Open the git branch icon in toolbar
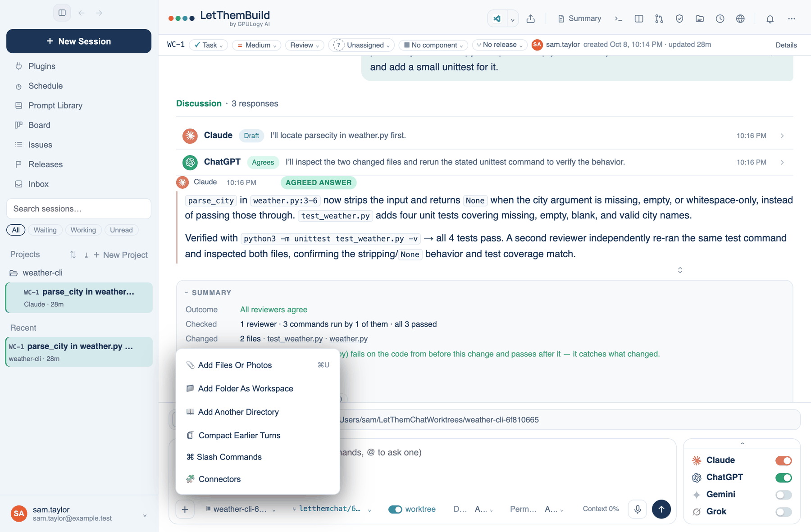 pos(659,18)
